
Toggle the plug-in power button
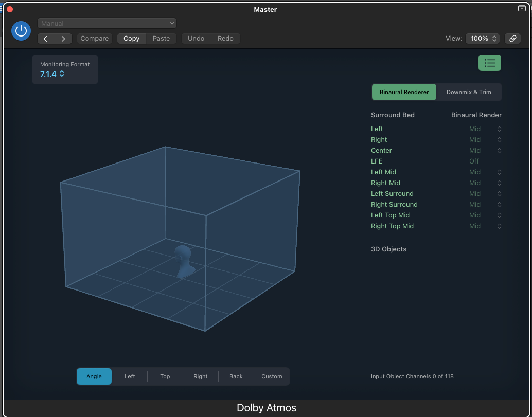(x=21, y=31)
